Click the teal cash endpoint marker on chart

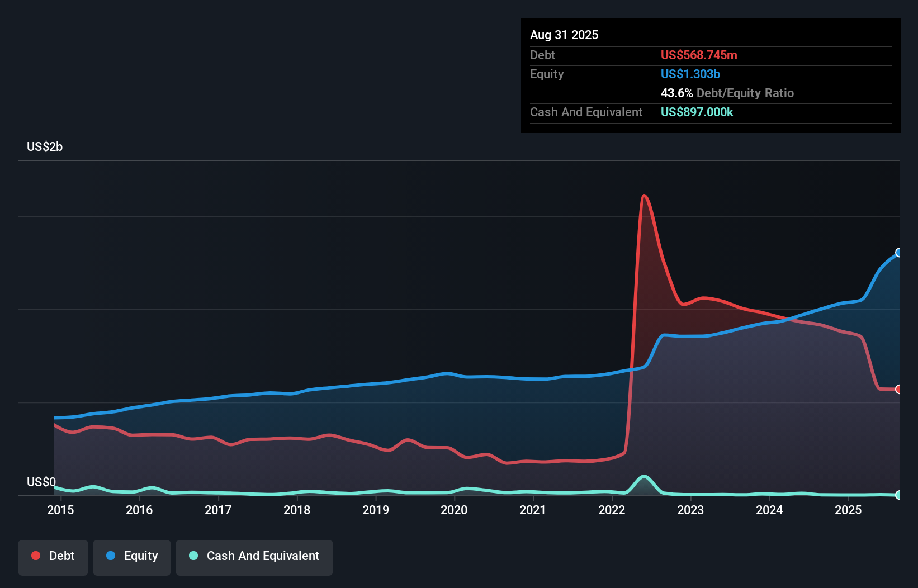point(899,495)
